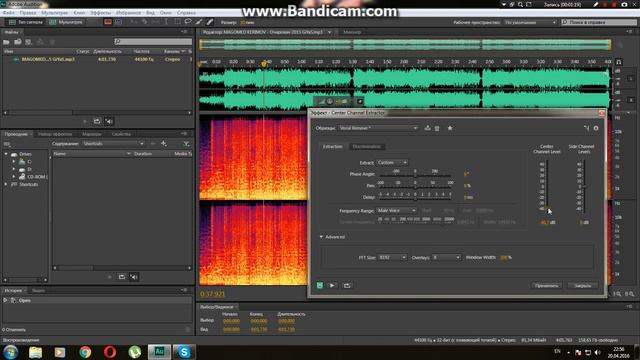The image size is (640, 360).
Task: Switch to Extraction tab in effect dialog
Action: pyautogui.click(x=333, y=147)
